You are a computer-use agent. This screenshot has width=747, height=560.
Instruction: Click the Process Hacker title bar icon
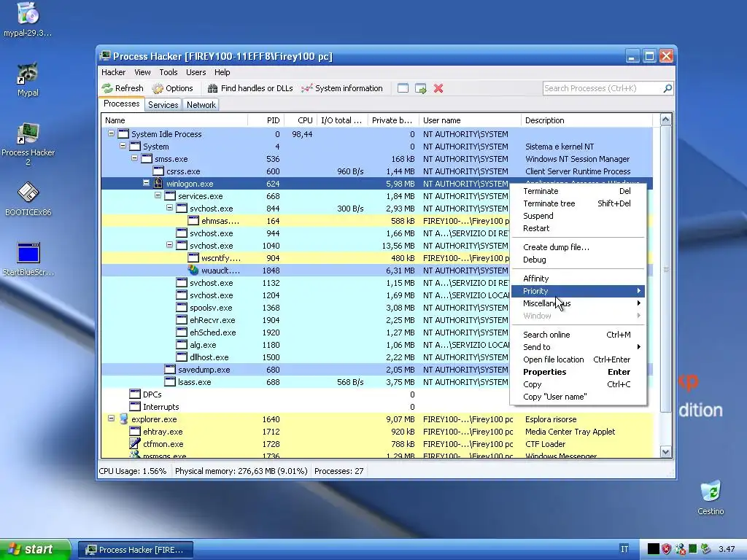tap(105, 56)
